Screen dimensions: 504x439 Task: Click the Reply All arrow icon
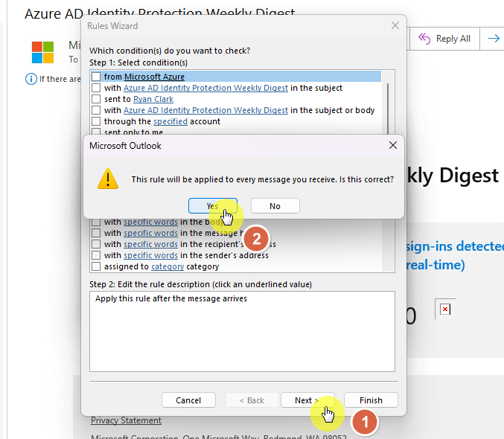424,39
